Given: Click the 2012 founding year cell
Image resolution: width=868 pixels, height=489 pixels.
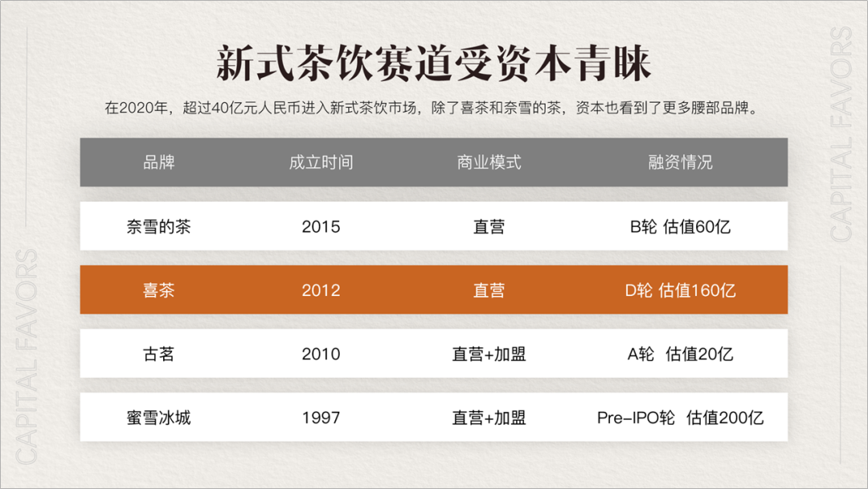Looking at the screenshot, I should 321,290.
